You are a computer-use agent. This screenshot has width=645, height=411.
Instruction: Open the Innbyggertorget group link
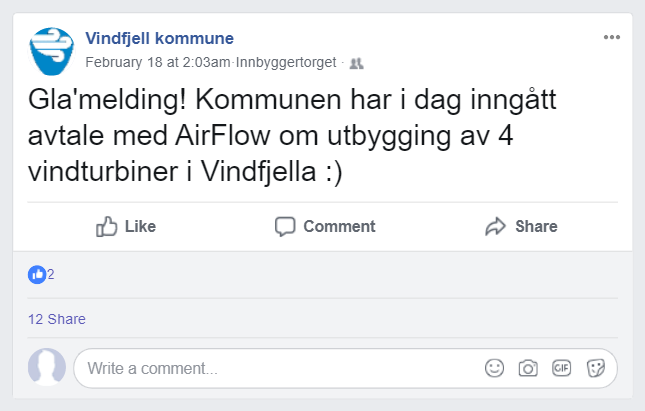285,62
